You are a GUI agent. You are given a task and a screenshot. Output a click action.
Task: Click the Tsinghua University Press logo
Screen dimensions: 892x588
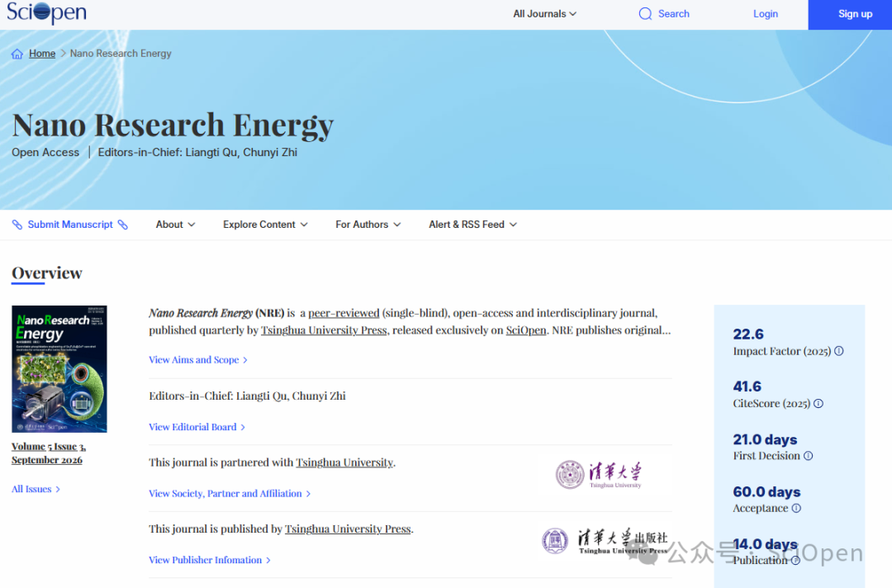(605, 541)
